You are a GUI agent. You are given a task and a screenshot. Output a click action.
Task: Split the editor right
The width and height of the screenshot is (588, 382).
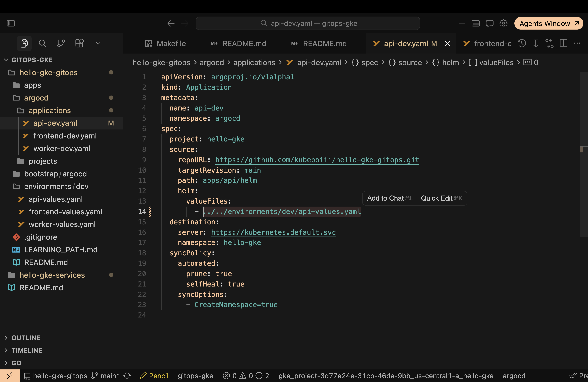[x=564, y=43]
